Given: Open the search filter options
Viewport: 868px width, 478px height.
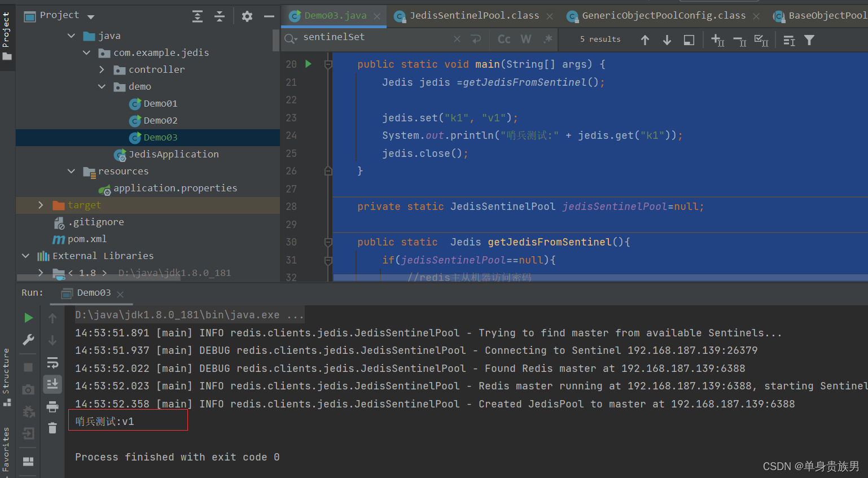Looking at the screenshot, I should 809,40.
